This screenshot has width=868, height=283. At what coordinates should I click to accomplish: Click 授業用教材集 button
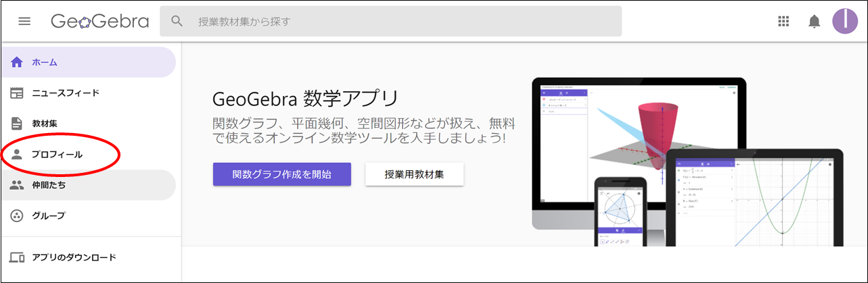tap(415, 174)
